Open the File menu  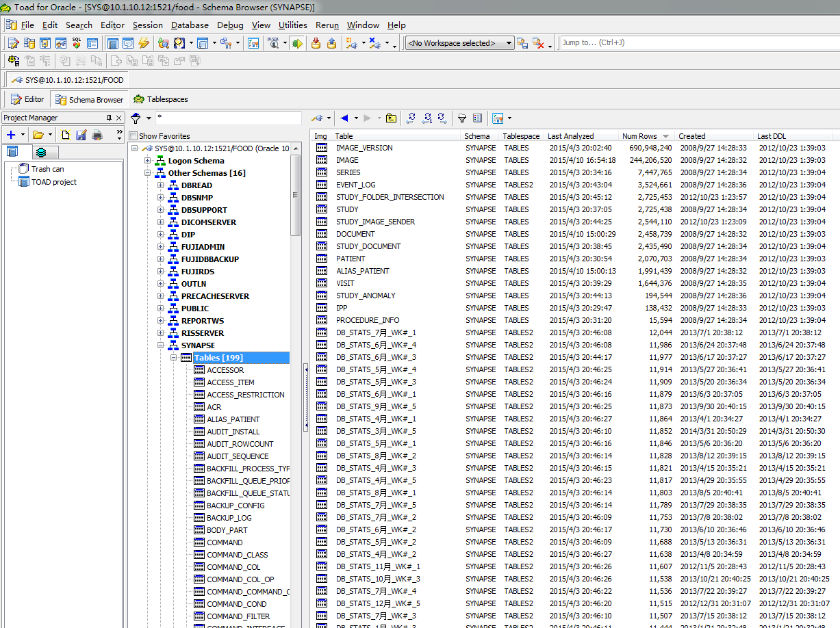pyautogui.click(x=27, y=25)
